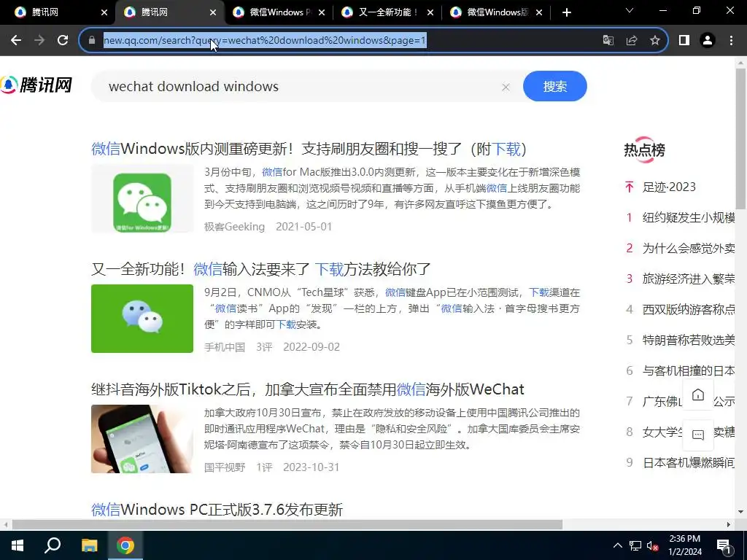747x560 pixels.
Task: Clear the search query with X
Action: [x=506, y=87]
